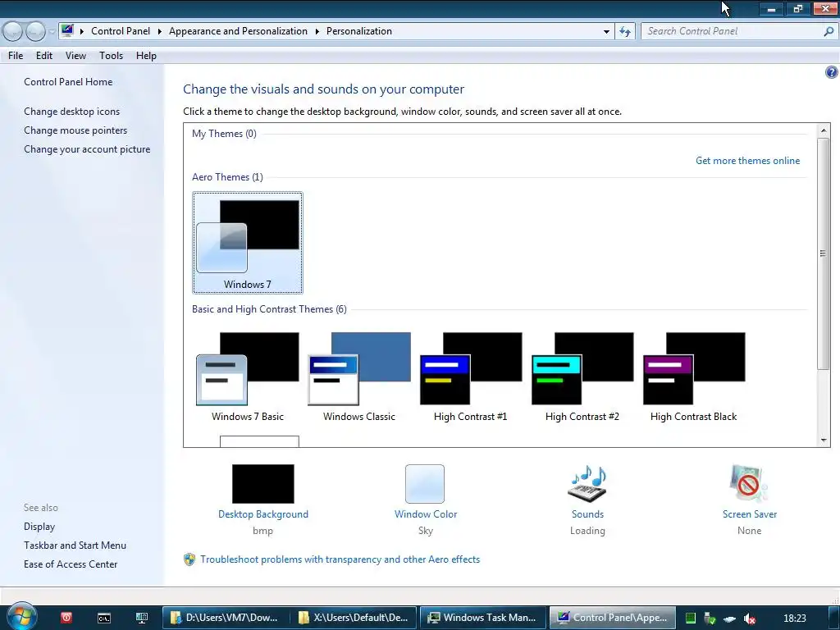
Task: Click the Control Panel icon in address bar
Action: tap(67, 30)
